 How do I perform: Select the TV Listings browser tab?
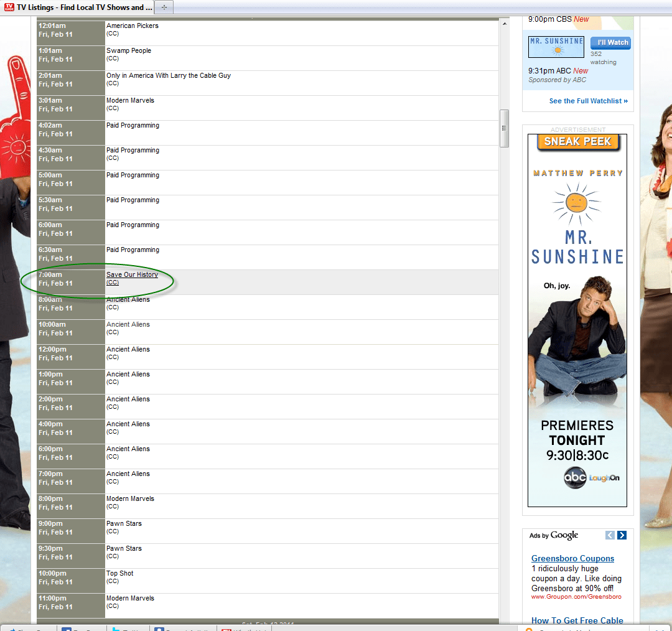pos(78,7)
